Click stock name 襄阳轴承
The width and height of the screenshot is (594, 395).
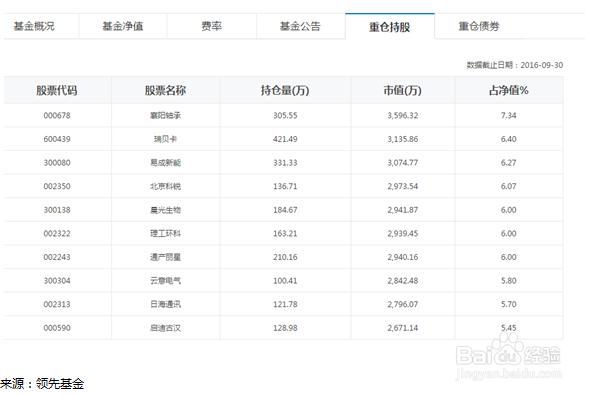pyautogui.click(x=166, y=116)
